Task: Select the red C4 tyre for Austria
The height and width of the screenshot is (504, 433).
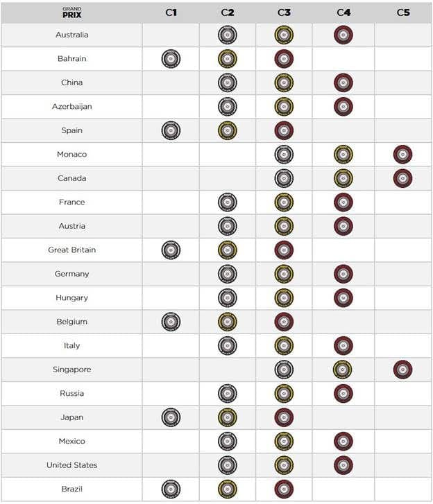Action: tap(343, 226)
